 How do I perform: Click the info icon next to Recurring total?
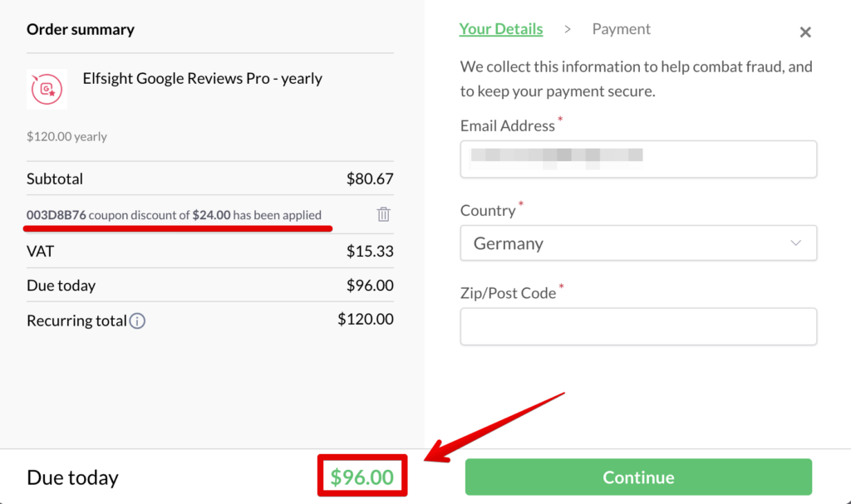tap(137, 321)
